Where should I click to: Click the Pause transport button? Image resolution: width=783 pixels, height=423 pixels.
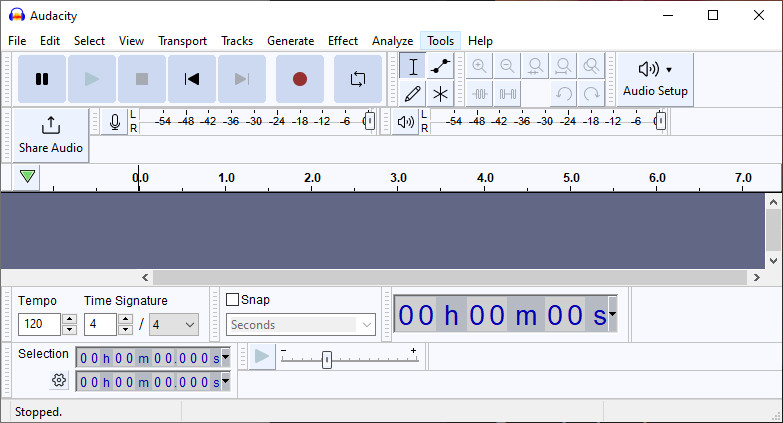(x=42, y=79)
